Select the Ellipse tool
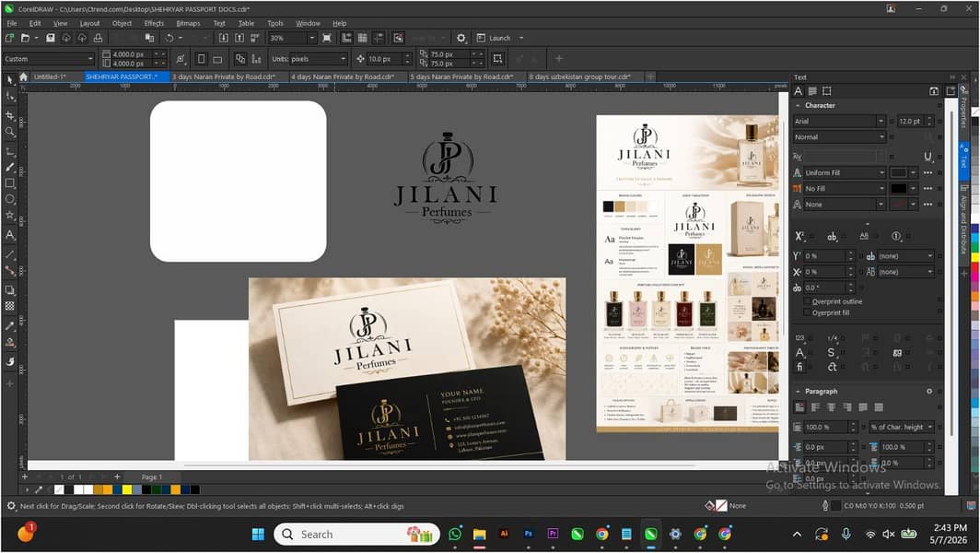This screenshot has width=980, height=553. click(9, 199)
